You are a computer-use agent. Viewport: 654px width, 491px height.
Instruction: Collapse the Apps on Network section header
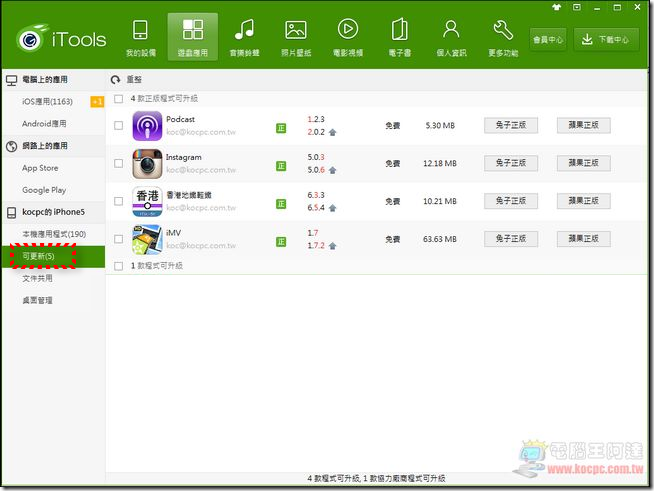(53, 146)
